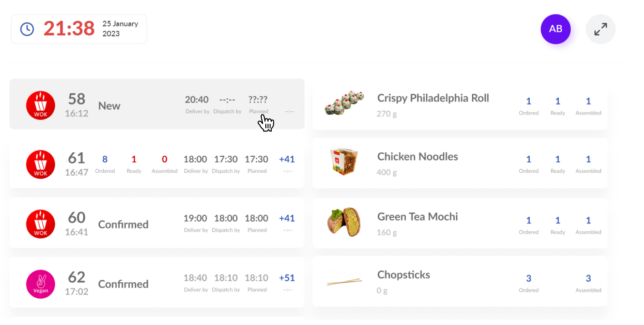Click the WOK logo on order 61

(41, 165)
